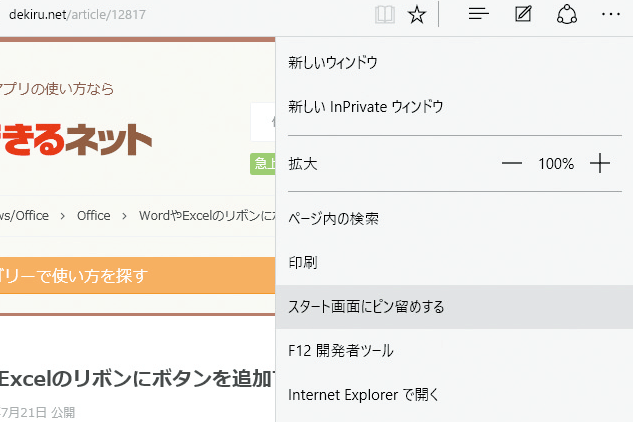Open the できるネット site logo

click(75, 139)
